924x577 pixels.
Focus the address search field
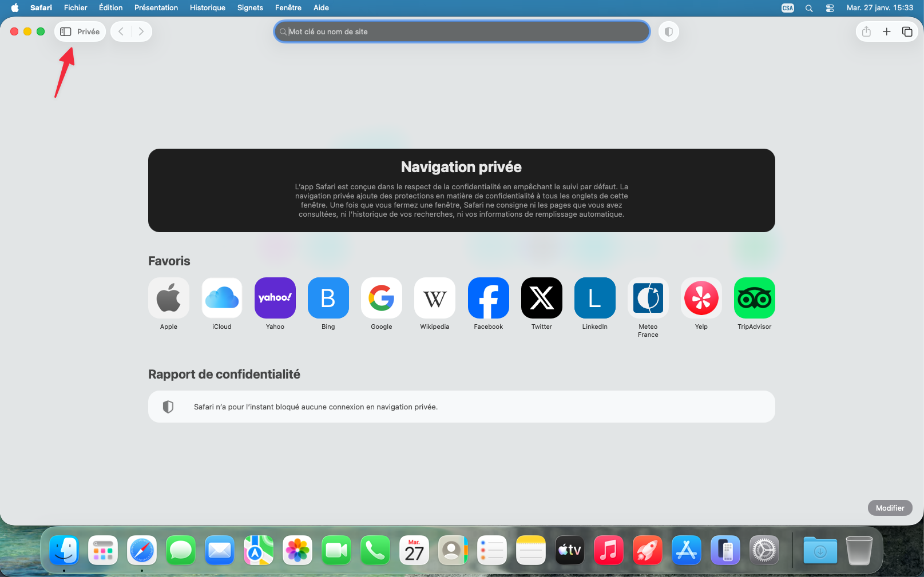point(462,31)
